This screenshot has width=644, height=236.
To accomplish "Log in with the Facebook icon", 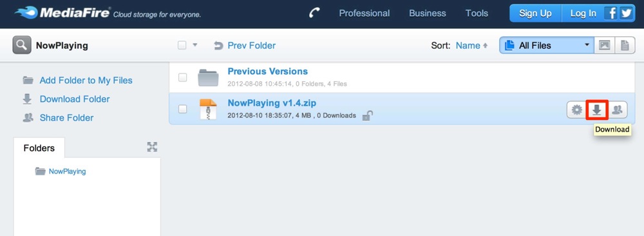I will [x=611, y=13].
